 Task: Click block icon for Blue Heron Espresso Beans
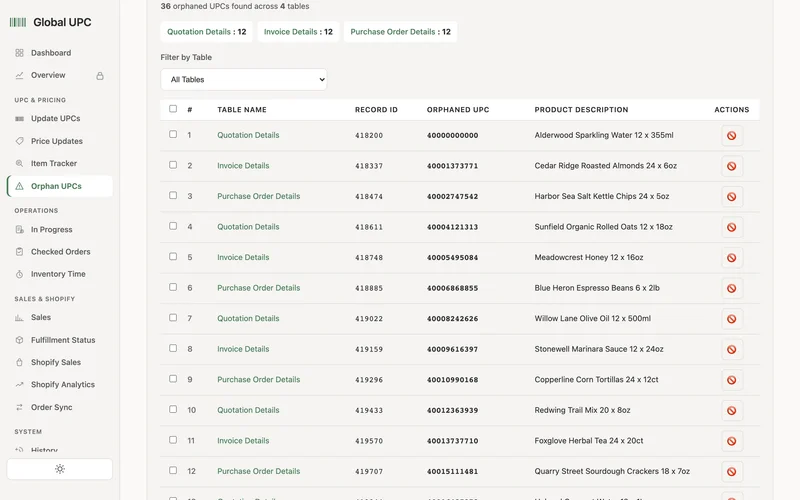[732, 289]
